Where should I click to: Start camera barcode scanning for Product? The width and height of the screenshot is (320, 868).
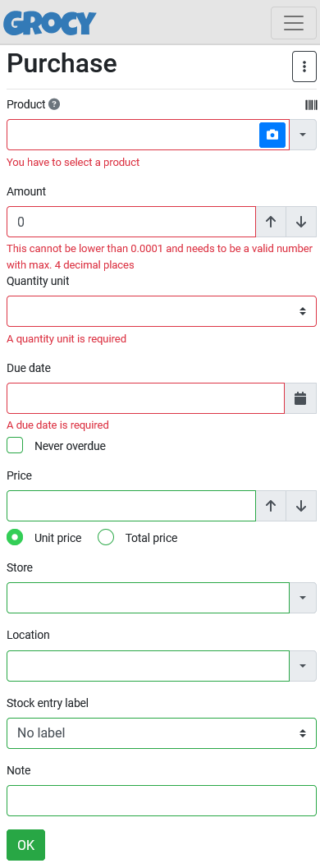click(272, 135)
